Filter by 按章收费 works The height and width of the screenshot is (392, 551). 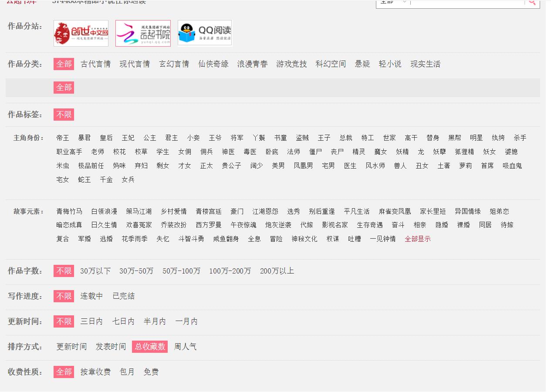pyautogui.click(x=95, y=372)
